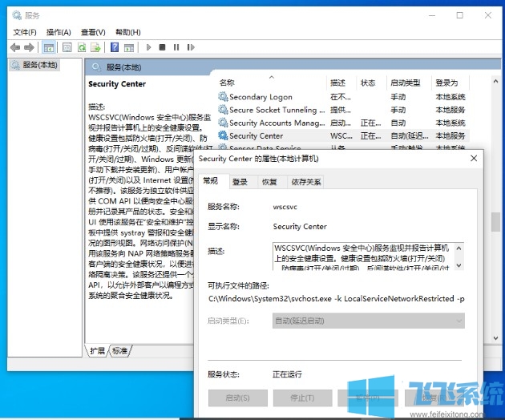
Task: Click the Secondary Logon row name
Action: 261,97
